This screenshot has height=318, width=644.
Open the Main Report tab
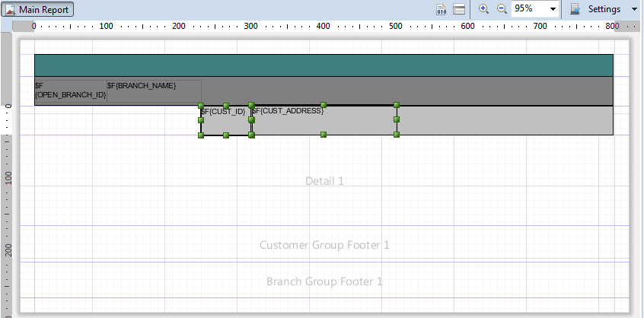pyautogui.click(x=37, y=9)
